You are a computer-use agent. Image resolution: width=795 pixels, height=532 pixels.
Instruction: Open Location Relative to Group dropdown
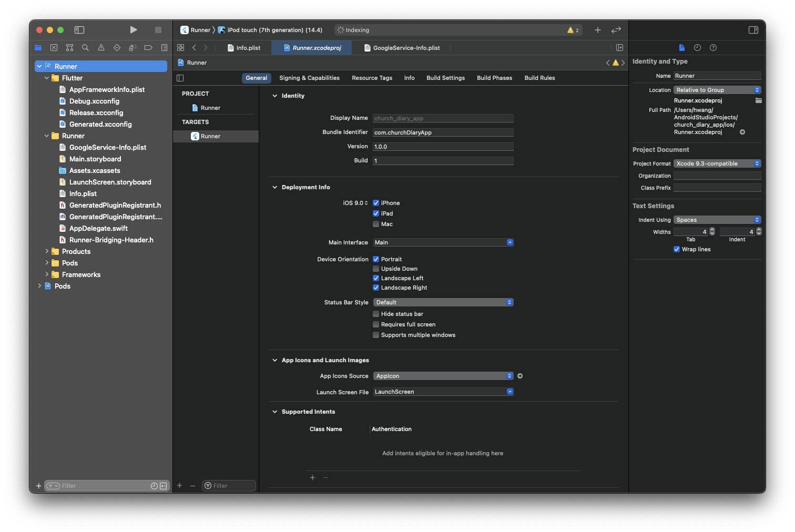[x=717, y=90]
